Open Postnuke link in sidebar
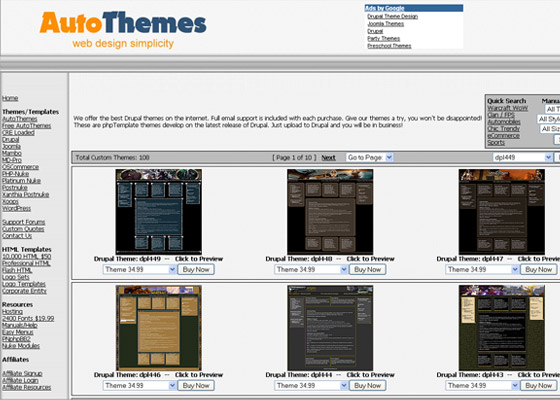560x400 pixels. point(15,188)
